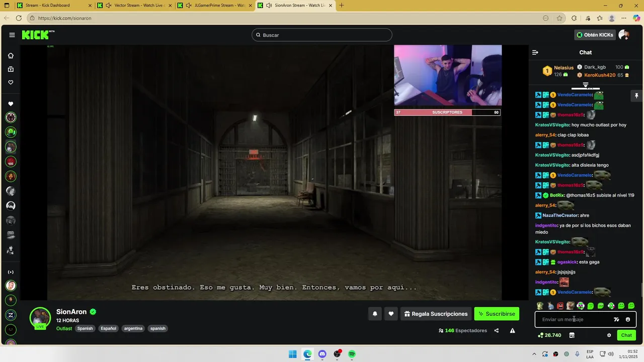Image resolution: width=644 pixels, height=362 pixels.
Task: Open Windows Start menu
Action: 292,354
